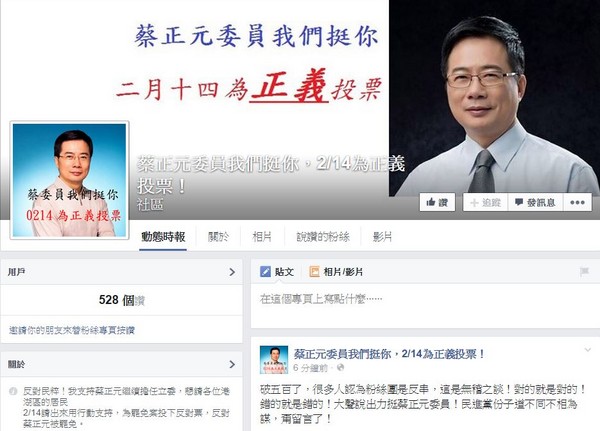Open the post's dropdown arrow menu
Image resolution: width=600 pixels, height=431 pixels.
click(x=588, y=349)
